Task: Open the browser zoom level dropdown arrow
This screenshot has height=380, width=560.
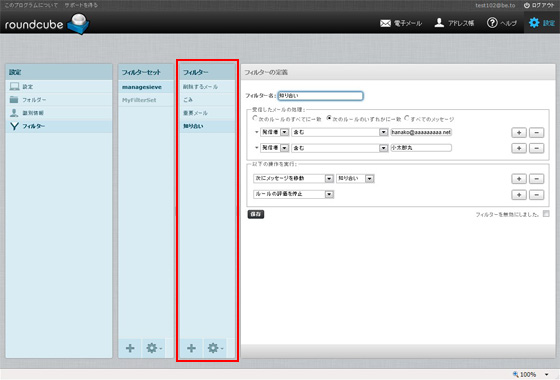Action: (546, 374)
